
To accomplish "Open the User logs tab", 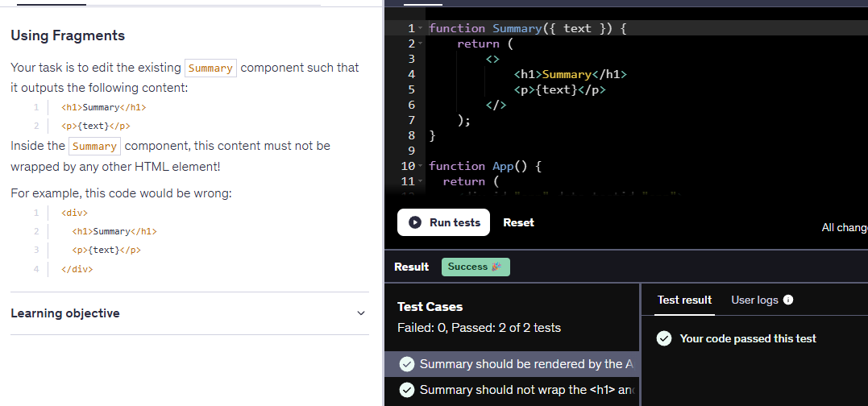I will [754, 300].
